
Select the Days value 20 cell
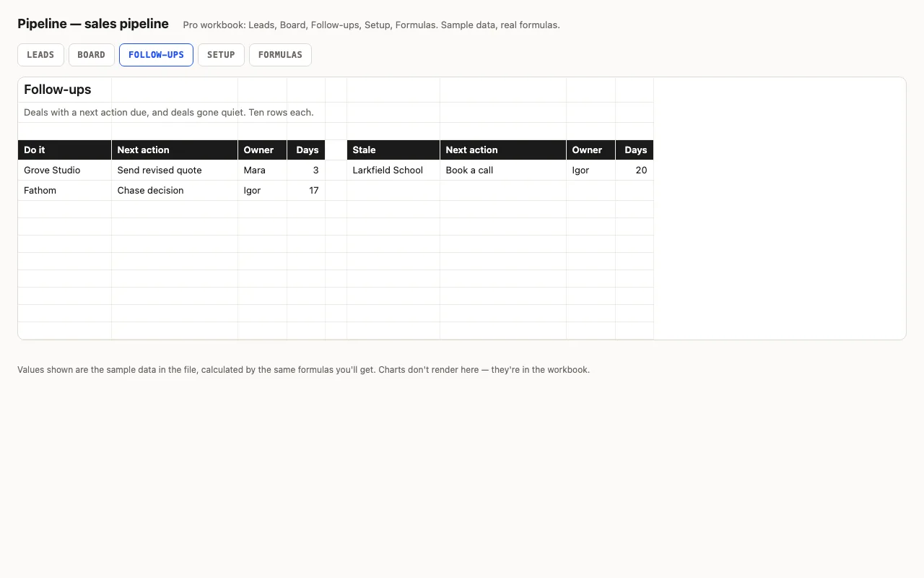635,171
